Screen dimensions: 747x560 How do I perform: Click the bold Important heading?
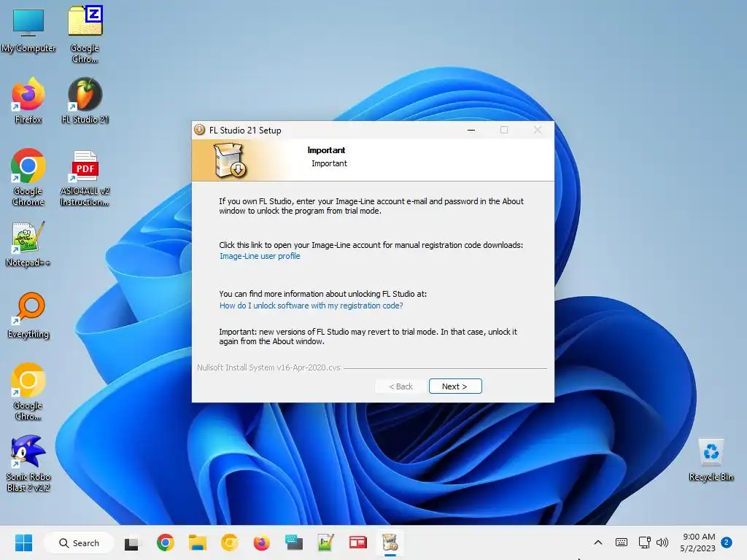point(326,150)
